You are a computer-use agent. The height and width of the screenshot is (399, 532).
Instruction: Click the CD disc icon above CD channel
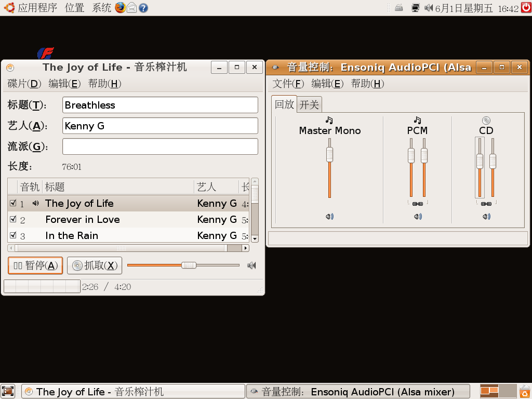486,120
